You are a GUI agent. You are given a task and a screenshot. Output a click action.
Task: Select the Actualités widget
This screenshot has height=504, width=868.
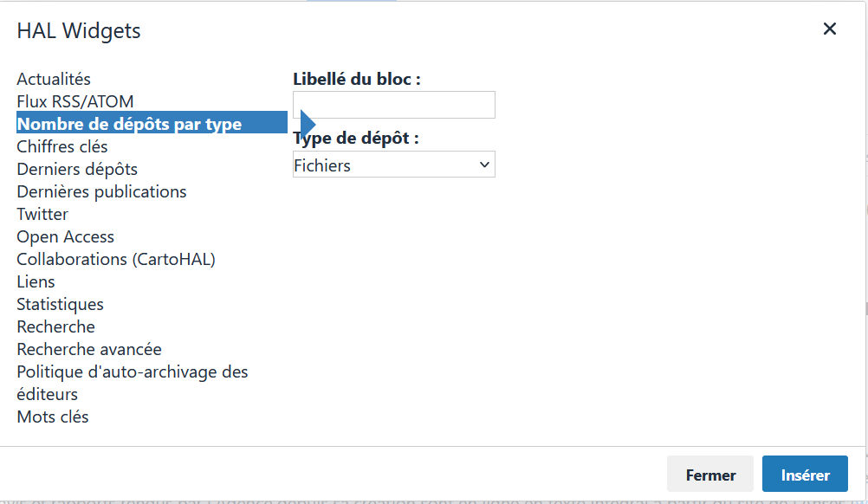[54, 78]
